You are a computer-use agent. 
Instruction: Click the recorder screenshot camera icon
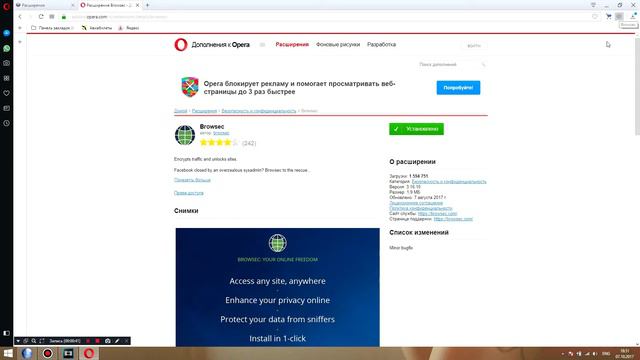(108, 341)
